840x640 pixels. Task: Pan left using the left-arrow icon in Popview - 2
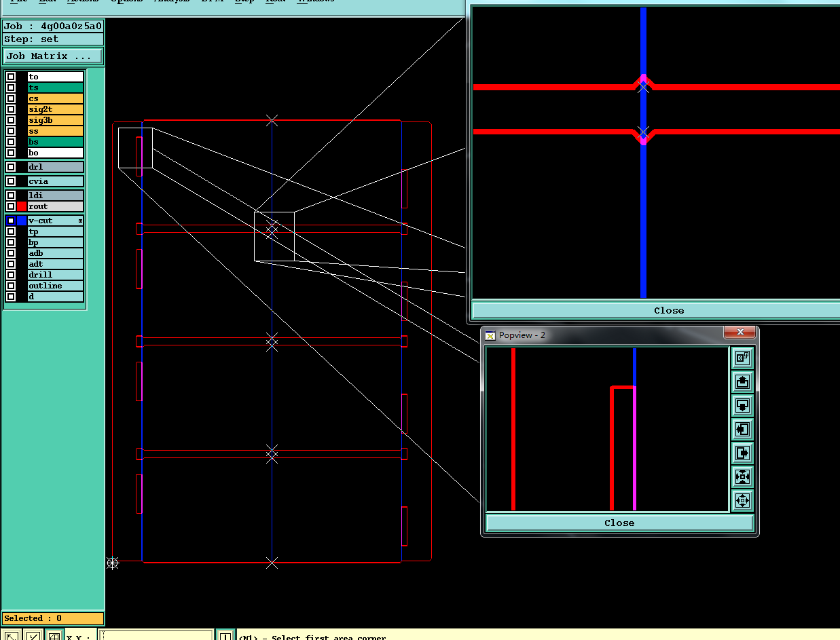[742, 430]
